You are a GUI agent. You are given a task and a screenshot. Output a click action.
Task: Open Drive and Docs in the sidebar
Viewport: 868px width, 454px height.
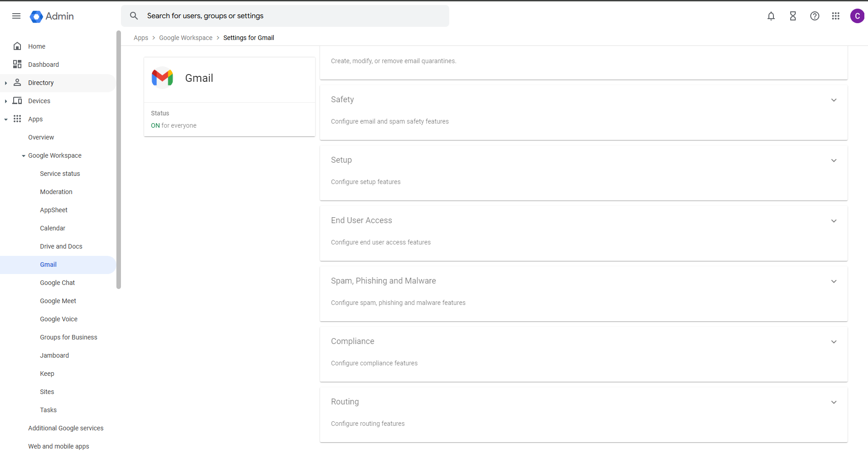pyautogui.click(x=61, y=246)
